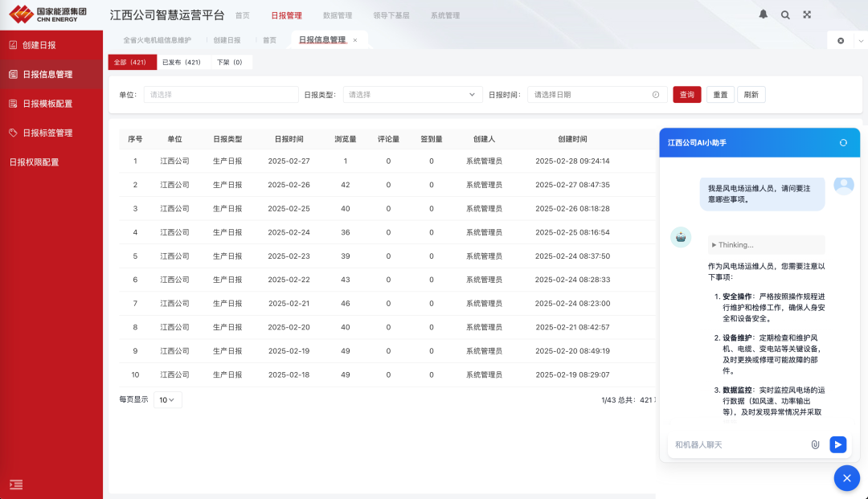
Task: Click the 创建日报 sidebar icon
Action: click(x=13, y=45)
